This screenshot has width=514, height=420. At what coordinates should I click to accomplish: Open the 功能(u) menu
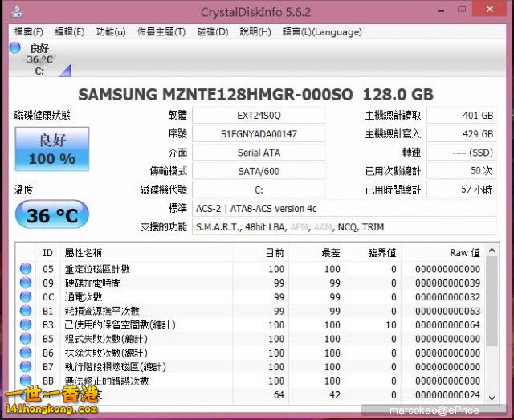[x=111, y=32]
